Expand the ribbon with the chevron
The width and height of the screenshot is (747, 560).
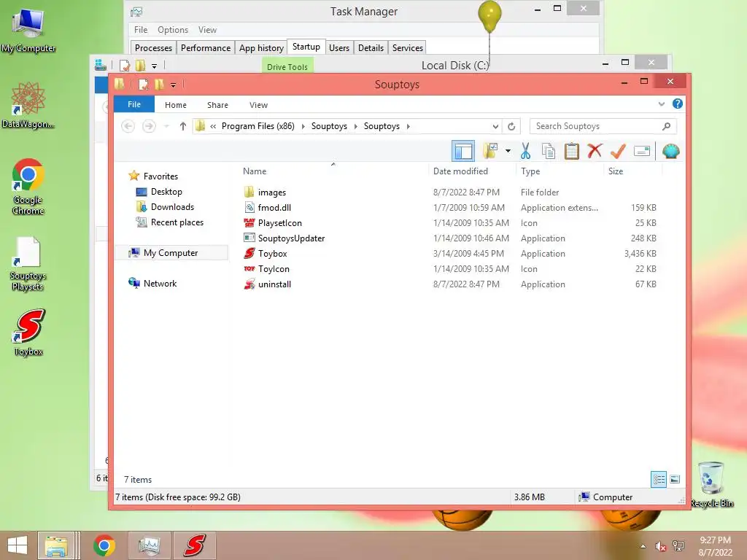(x=661, y=104)
